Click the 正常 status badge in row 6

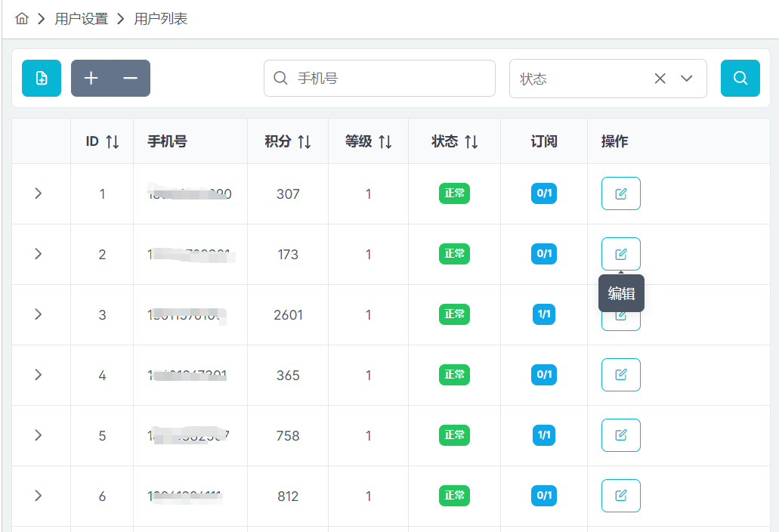click(x=454, y=495)
